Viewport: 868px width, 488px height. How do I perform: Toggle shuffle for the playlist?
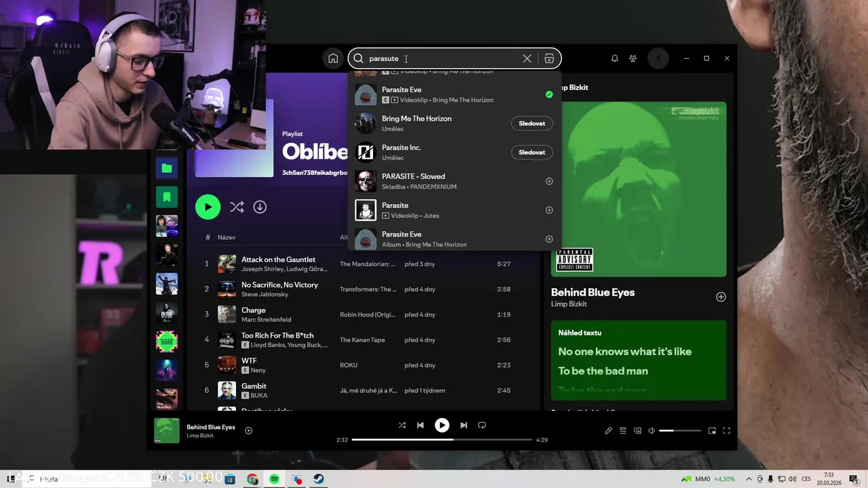(x=237, y=207)
